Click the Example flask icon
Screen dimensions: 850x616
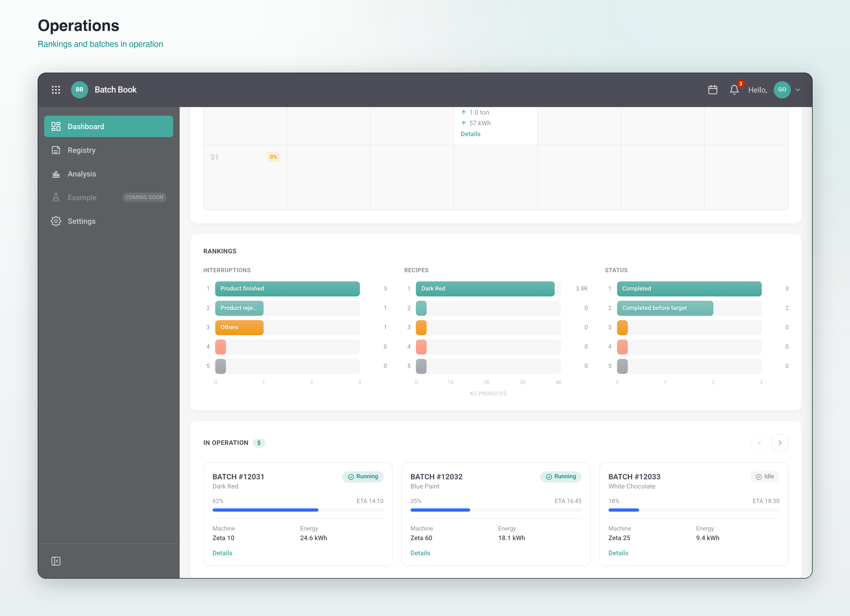click(56, 197)
